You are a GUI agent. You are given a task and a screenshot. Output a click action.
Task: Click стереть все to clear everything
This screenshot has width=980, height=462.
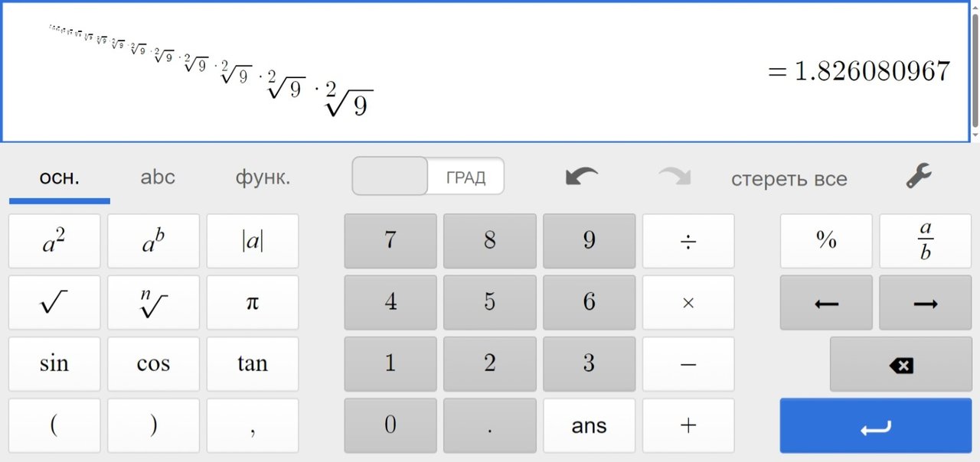[x=789, y=179]
